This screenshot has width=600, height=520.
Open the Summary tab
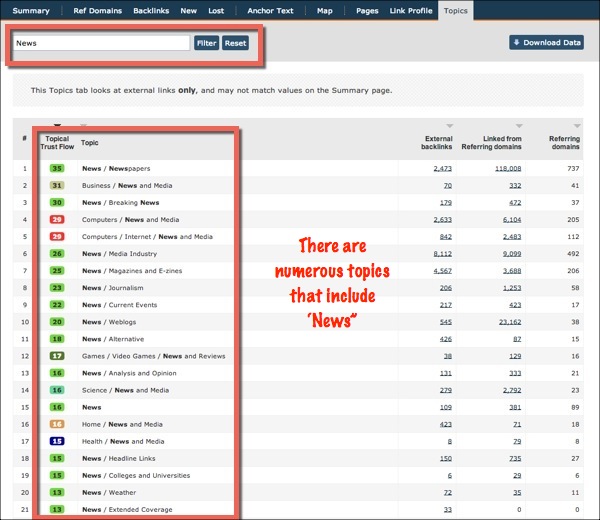point(31,11)
